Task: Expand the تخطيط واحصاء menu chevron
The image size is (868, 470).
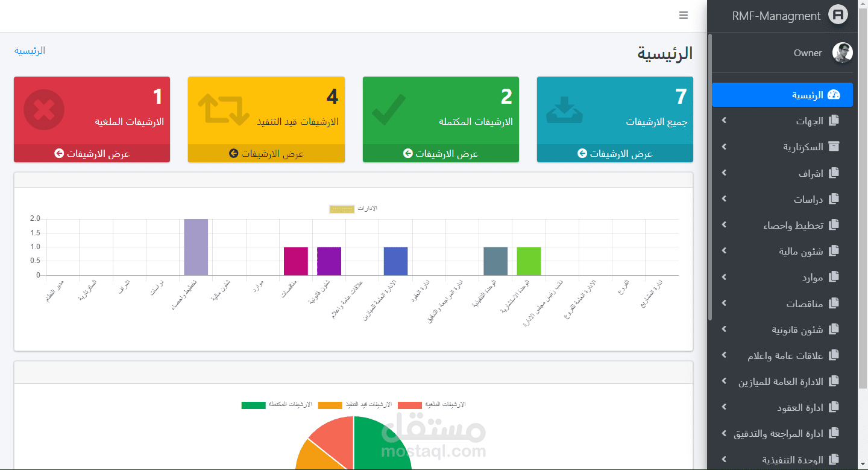Action: [x=724, y=225]
